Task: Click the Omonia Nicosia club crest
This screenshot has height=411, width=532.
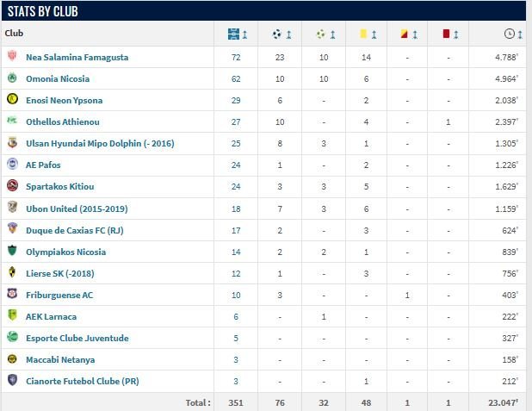Action: (12, 78)
